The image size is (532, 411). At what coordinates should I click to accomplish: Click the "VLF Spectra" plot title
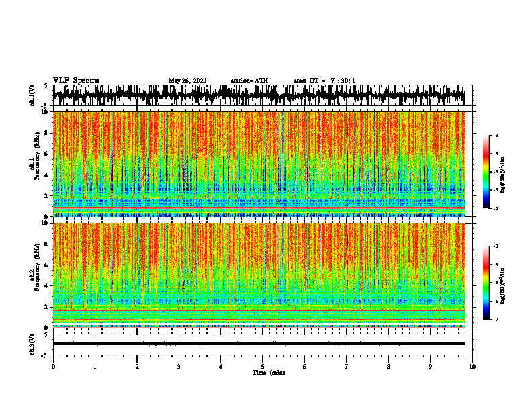coord(76,81)
